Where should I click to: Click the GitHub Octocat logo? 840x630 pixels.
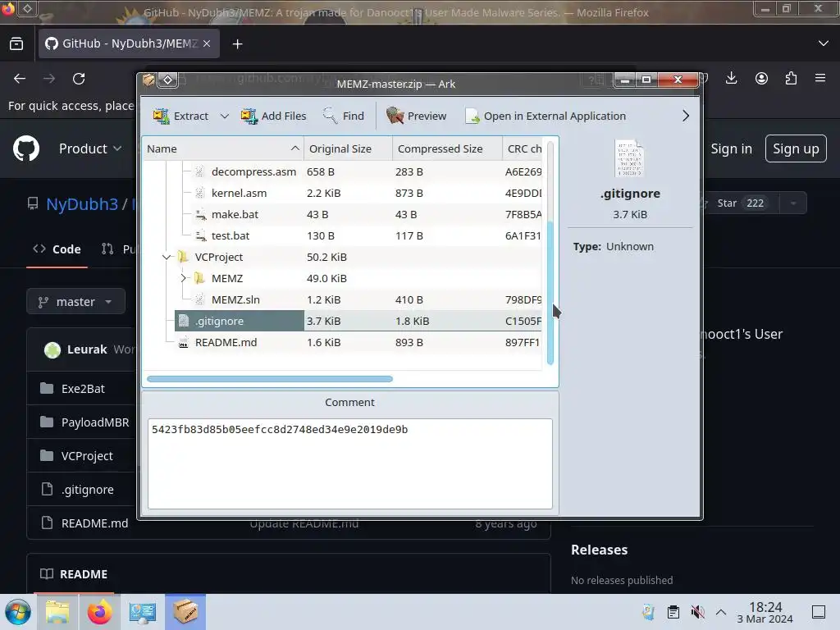click(26, 148)
